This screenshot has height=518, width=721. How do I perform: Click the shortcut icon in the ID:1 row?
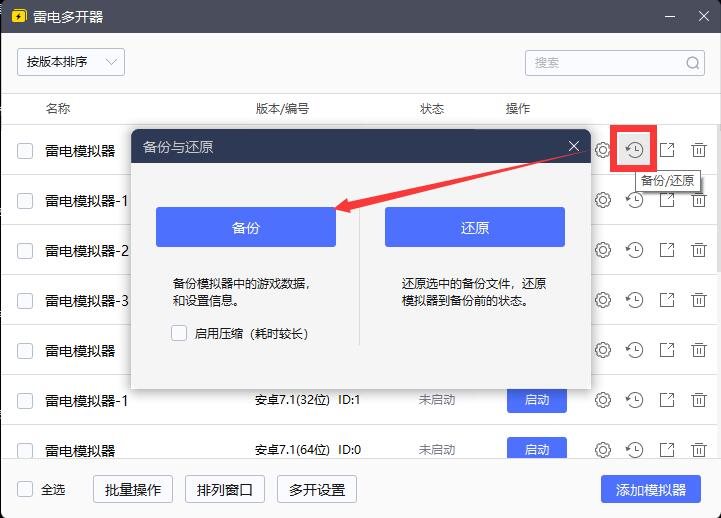[667, 400]
